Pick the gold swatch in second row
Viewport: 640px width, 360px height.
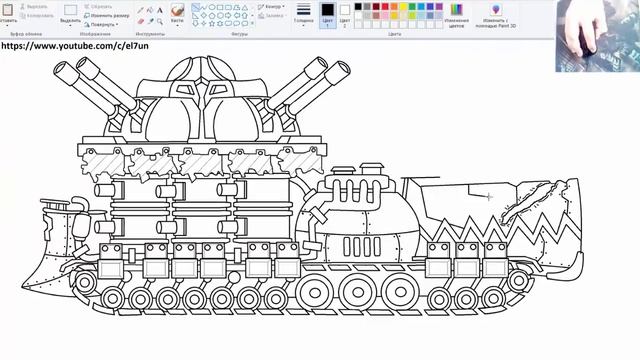click(394, 16)
